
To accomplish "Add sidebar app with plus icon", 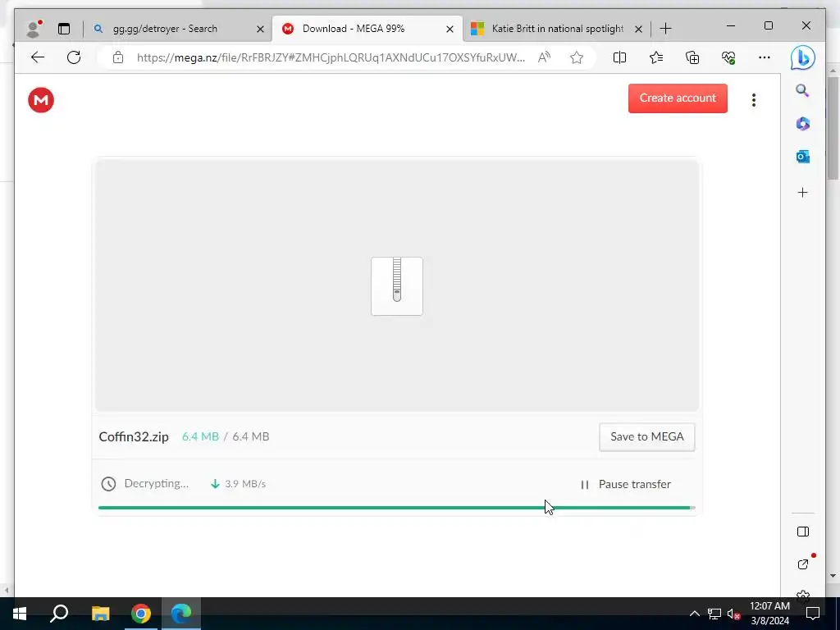I will (x=802, y=192).
